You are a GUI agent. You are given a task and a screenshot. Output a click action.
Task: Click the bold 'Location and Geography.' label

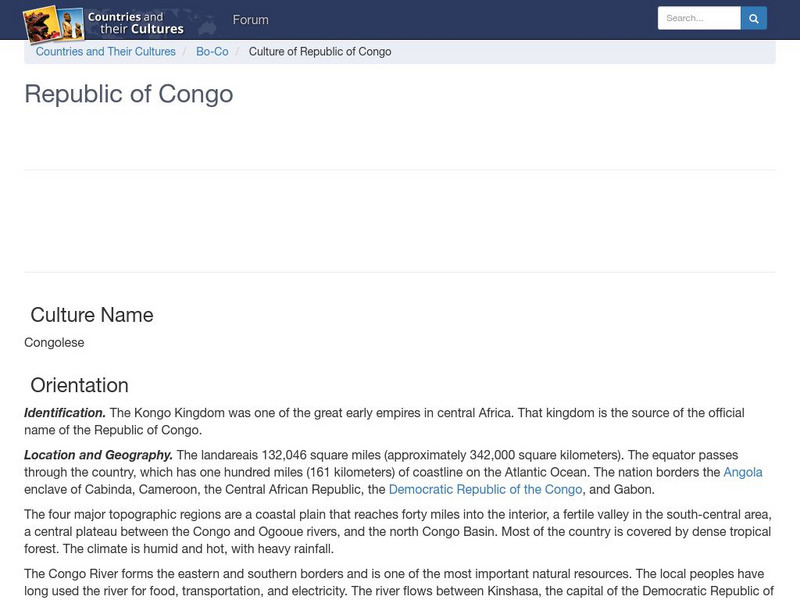point(99,455)
